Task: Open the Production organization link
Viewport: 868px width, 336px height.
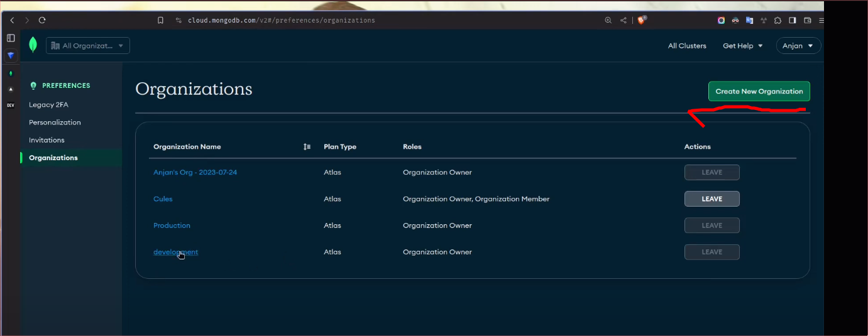Action: [172, 225]
